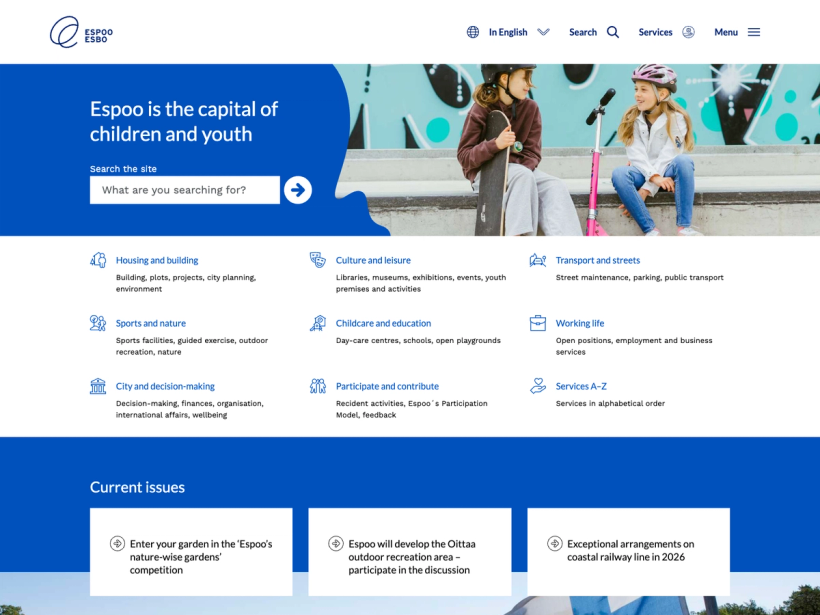Open Culture and leisure link
The width and height of the screenshot is (820, 615).
coord(373,260)
